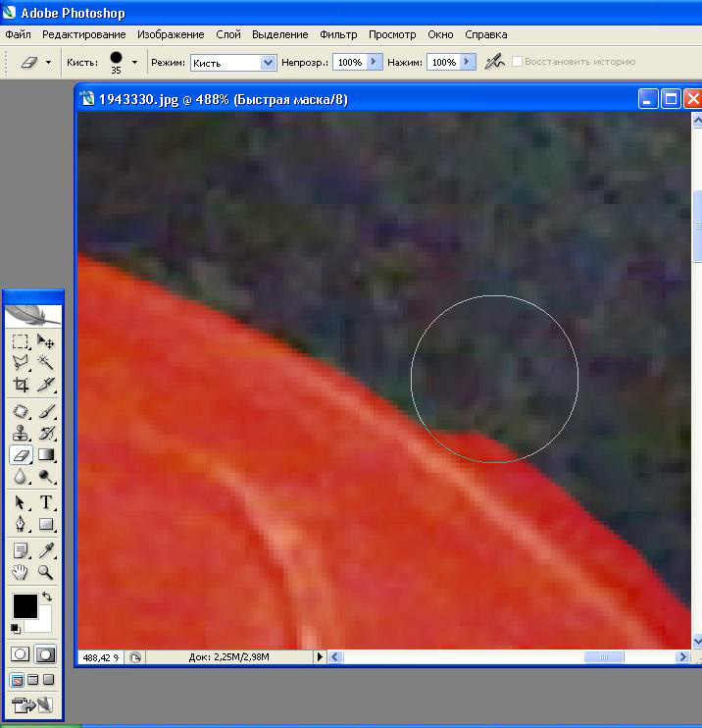Set Standard Screen mode
The height and width of the screenshot is (728, 702).
coord(18,680)
